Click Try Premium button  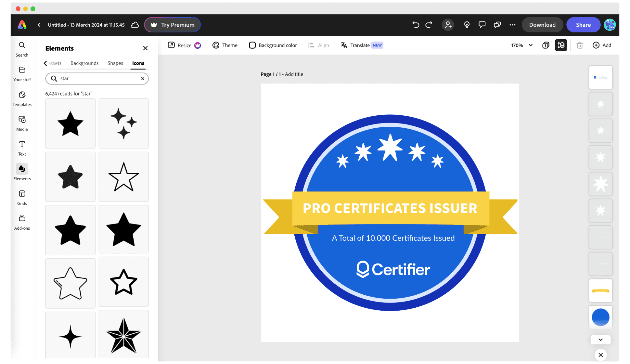(x=172, y=25)
